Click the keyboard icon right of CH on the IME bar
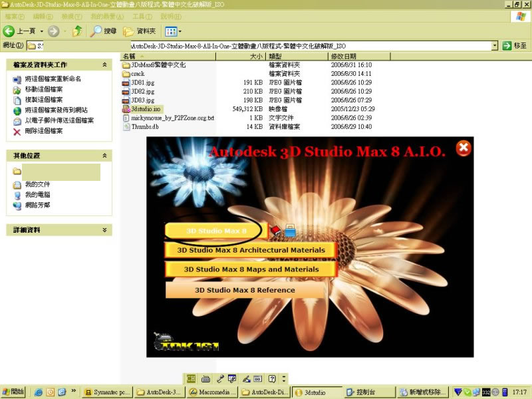 [205, 378]
